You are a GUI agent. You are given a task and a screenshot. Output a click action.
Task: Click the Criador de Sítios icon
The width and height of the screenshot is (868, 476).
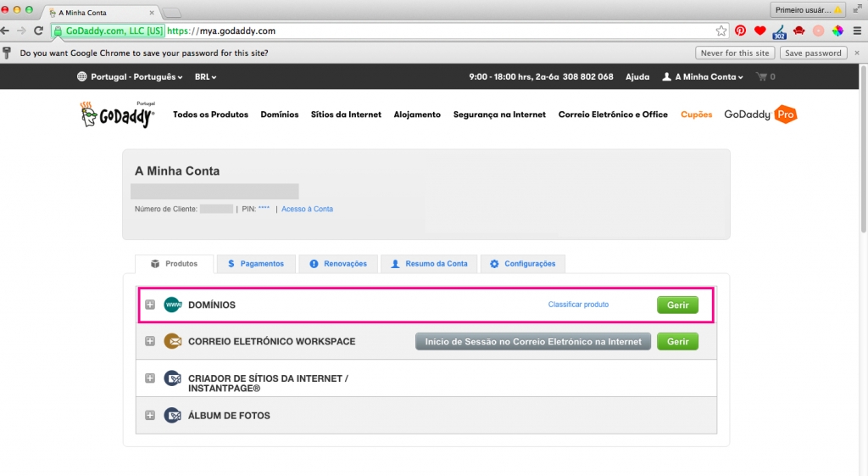(173, 378)
